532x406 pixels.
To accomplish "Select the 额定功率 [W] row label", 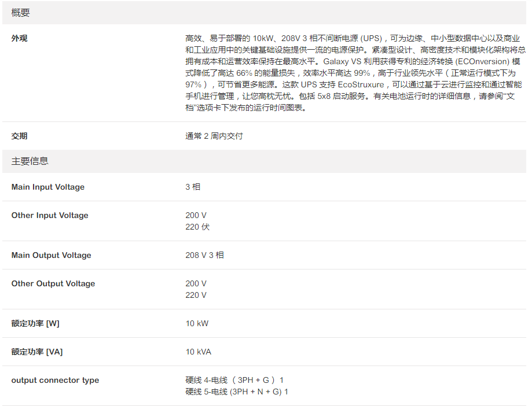I will (x=35, y=324).
